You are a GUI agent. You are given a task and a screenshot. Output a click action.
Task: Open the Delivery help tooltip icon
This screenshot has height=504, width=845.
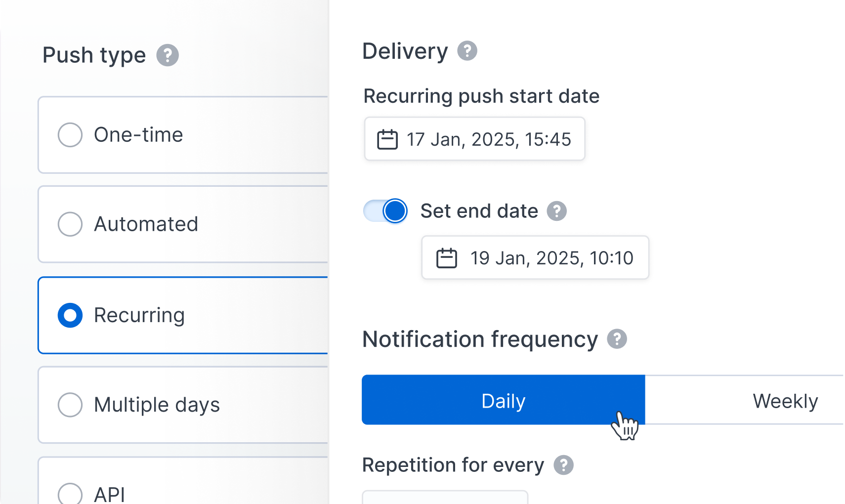(x=467, y=51)
